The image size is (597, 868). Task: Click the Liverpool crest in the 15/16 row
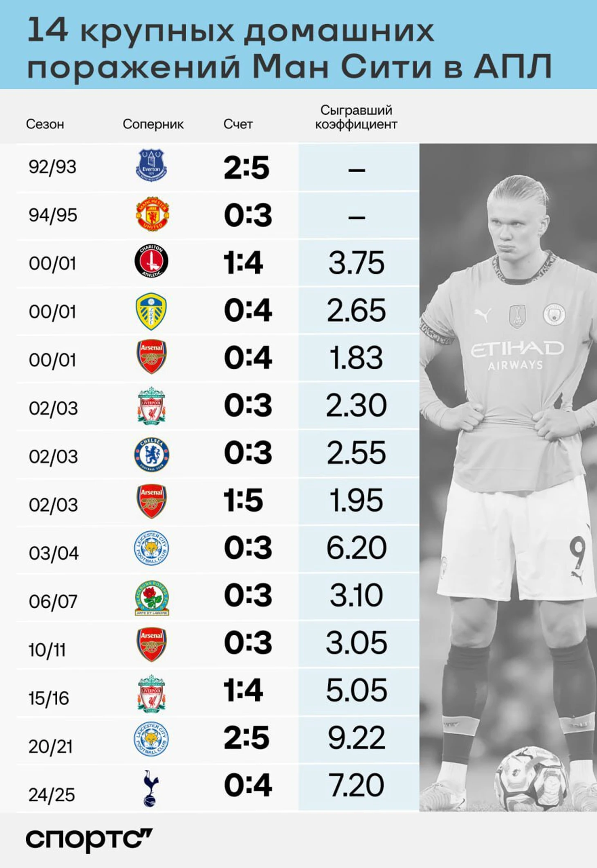coord(151,692)
